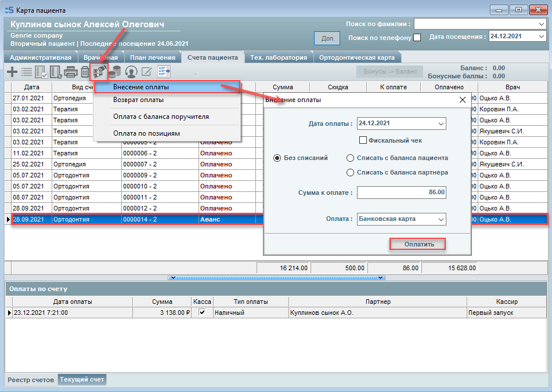Viewport: 552px width, 392px height.
Task: Click the Сумма к оплате input field
Action: (x=401, y=192)
